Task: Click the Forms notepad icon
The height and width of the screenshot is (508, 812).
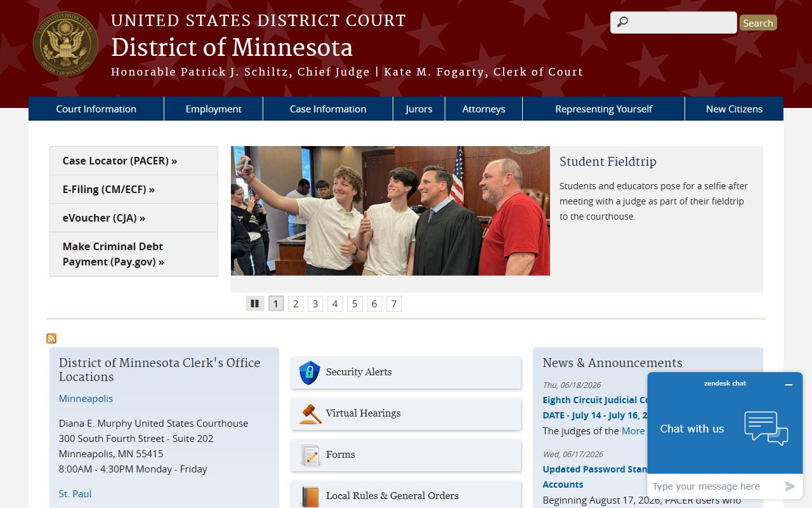Action: click(x=310, y=455)
